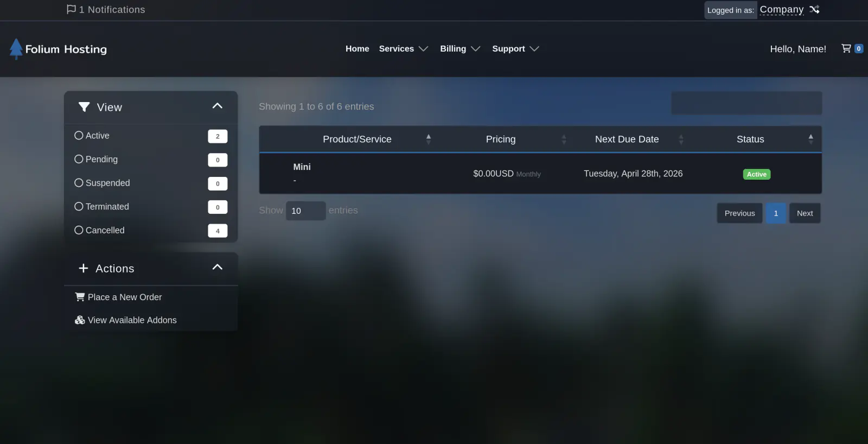Sort by Status column arrows

tap(810, 139)
